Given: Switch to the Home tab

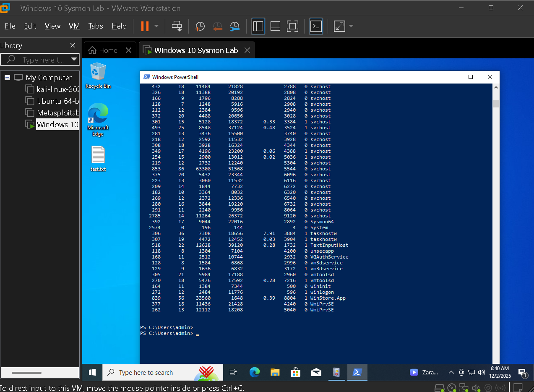Looking at the screenshot, I should (x=105, y=50).
